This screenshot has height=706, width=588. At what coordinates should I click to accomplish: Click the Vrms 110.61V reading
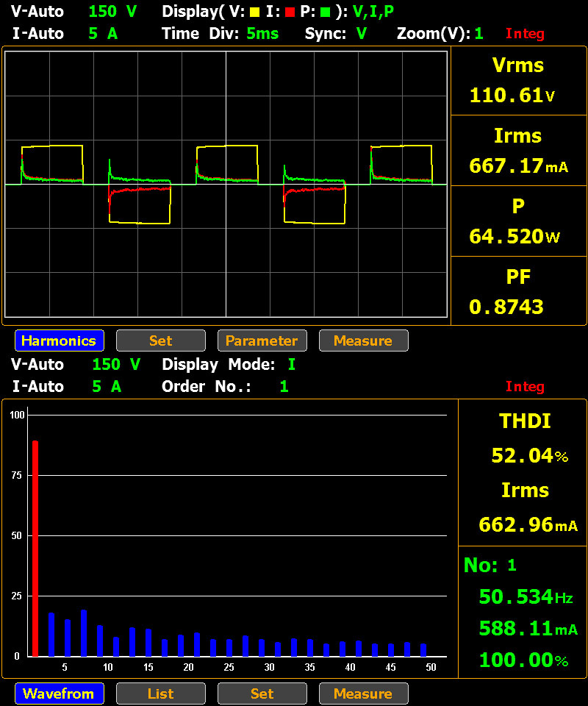(518, 81)
